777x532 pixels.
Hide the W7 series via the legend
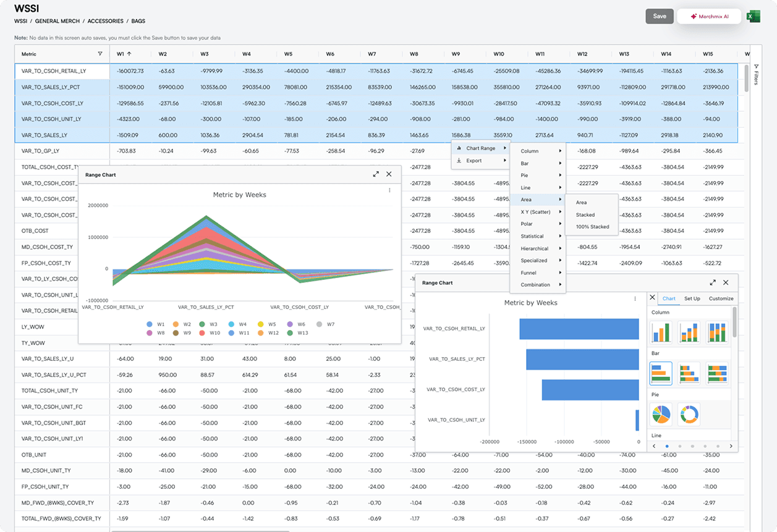326,324
